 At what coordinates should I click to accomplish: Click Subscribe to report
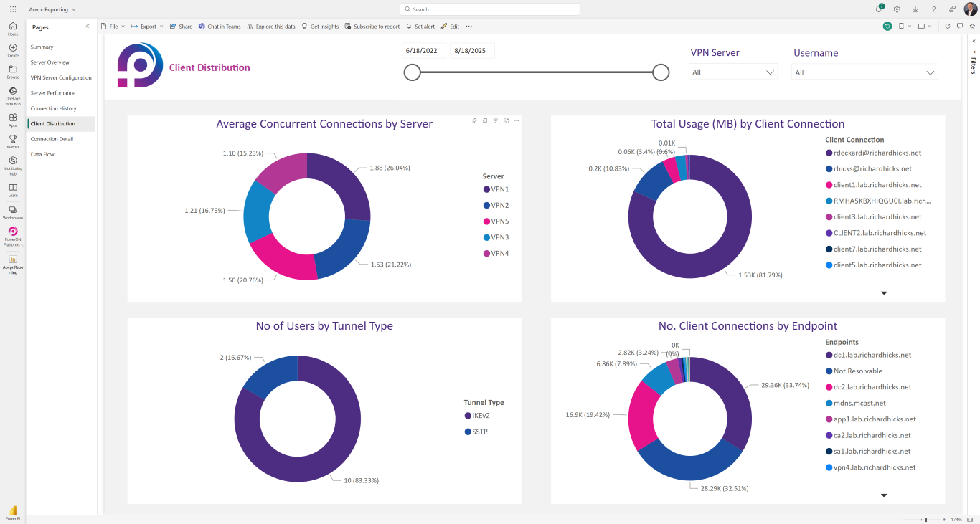coord(373,26)
